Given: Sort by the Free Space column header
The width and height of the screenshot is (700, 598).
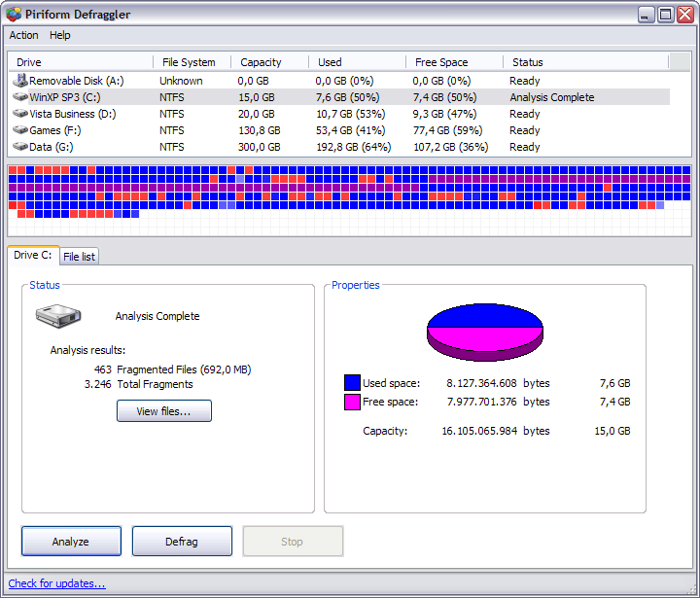Looking at the screenshot, I should pos(454,62).
